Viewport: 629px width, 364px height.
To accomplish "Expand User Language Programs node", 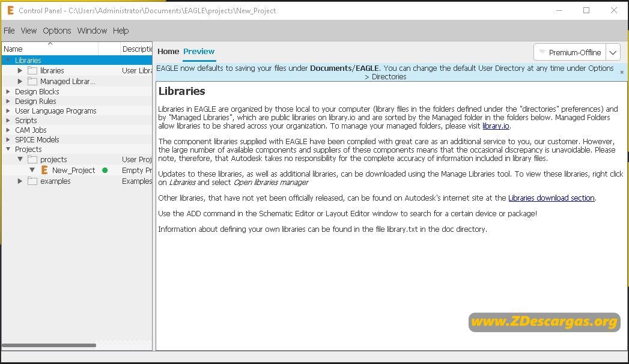I will [8, 111].
